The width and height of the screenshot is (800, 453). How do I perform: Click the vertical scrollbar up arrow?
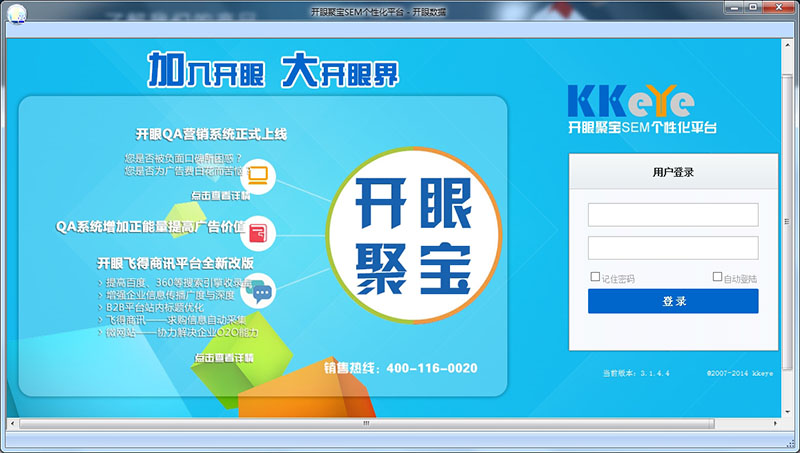[x=787, y=44]
